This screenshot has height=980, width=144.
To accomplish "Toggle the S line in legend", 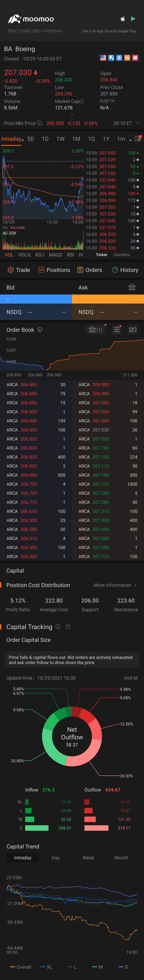I will pyautogui.click(x=123, y=967).
